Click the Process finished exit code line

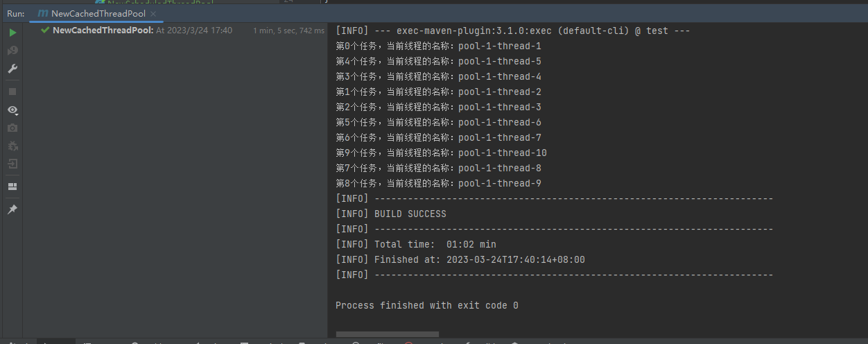pyautogui.click(x=426, y=305)
